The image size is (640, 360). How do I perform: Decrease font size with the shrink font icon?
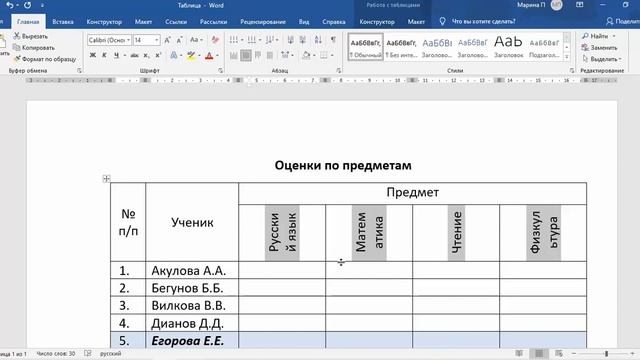pyautogui.click(x=179, y=40)
